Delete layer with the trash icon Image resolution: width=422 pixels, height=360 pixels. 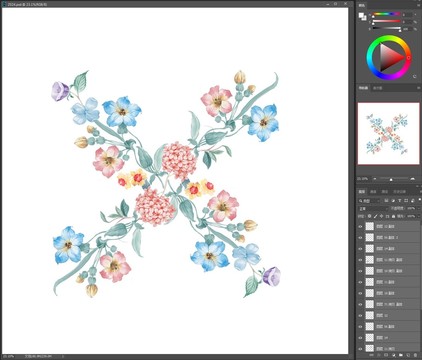(x=415, y=356)
